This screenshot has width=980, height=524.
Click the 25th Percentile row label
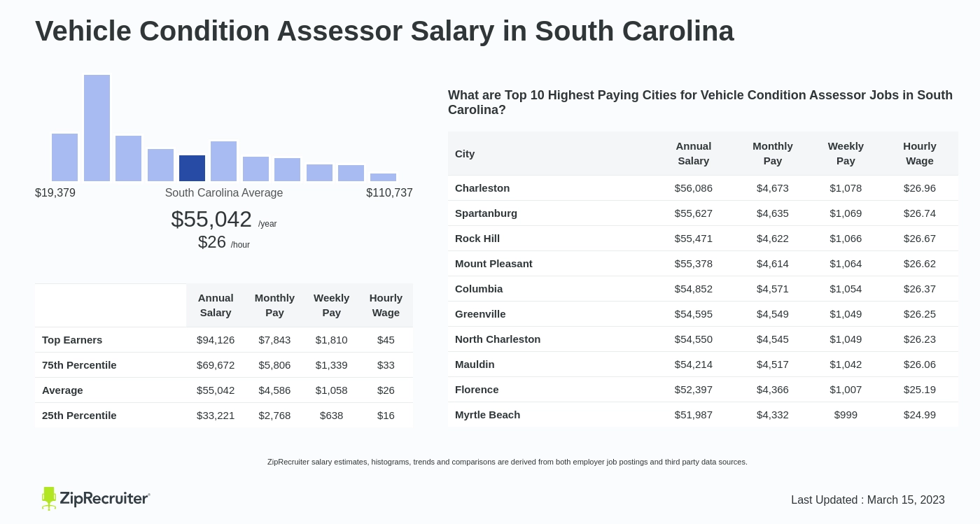(79, 416)
